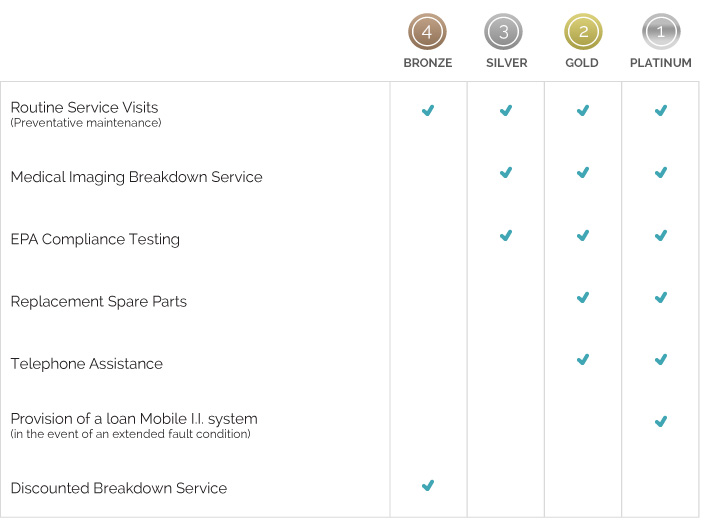704x521 pixels.
Task: Click the Gold medal icon numbered 2
Action: pyautogui.click(x=583, y=31)
